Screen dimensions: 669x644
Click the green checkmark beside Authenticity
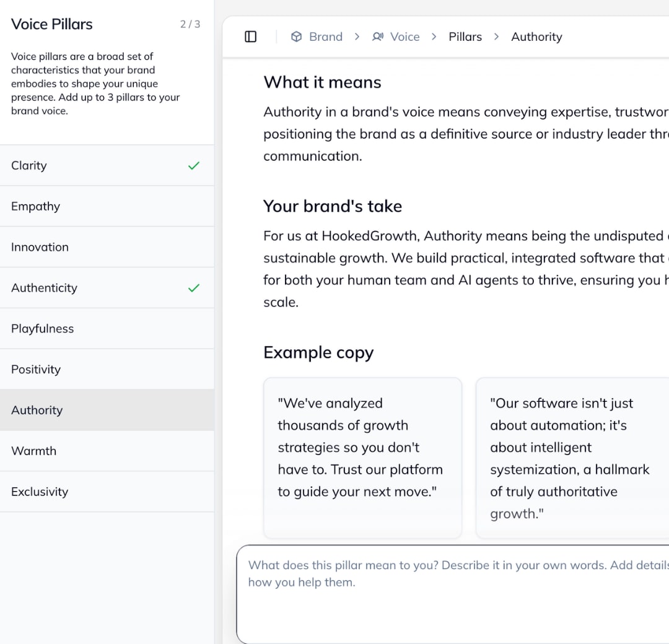click(x=194, y=288)
